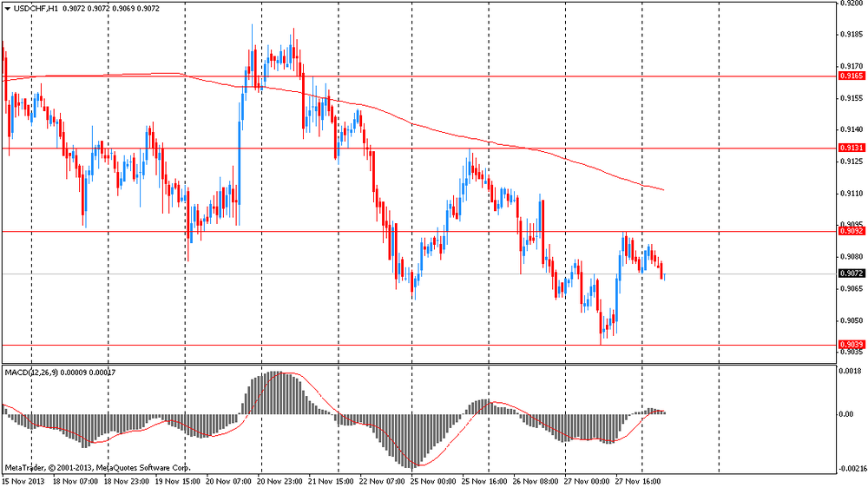The width and height of the screenshot is (868, 488).
Task: Click the 0.00 MACD scale value
Action: 847,414
